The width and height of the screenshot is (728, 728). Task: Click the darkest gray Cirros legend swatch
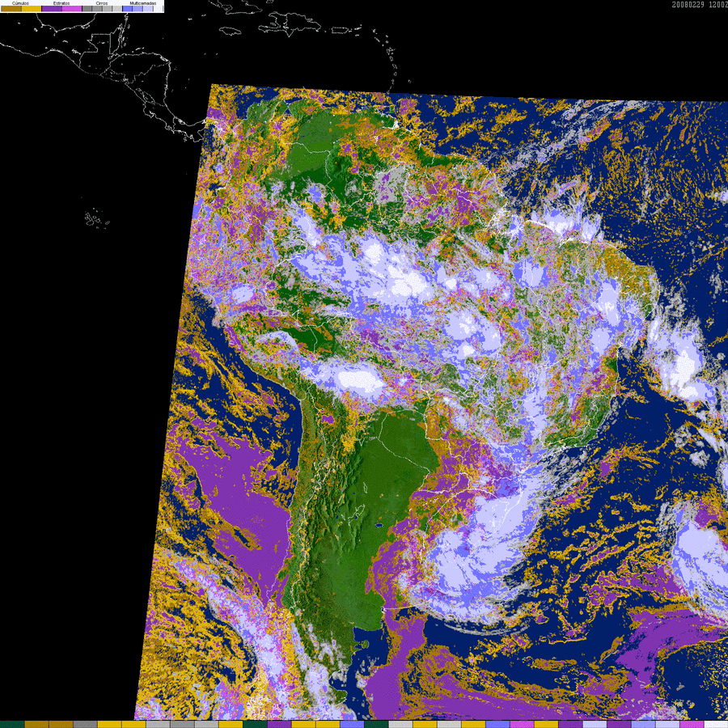pyautogui.click(x=87, y=8)
